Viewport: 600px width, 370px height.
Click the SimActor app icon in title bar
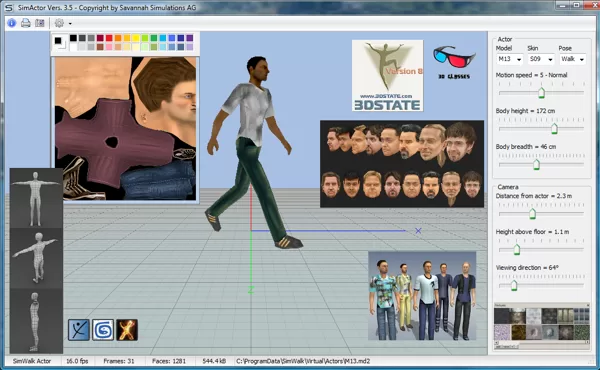tap(9, 7)
